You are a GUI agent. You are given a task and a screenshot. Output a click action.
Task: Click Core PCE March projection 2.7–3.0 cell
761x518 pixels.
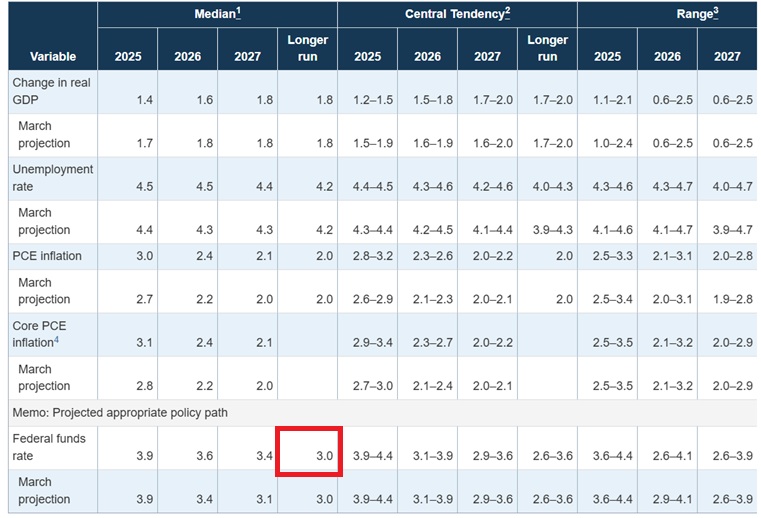(373, 386)
